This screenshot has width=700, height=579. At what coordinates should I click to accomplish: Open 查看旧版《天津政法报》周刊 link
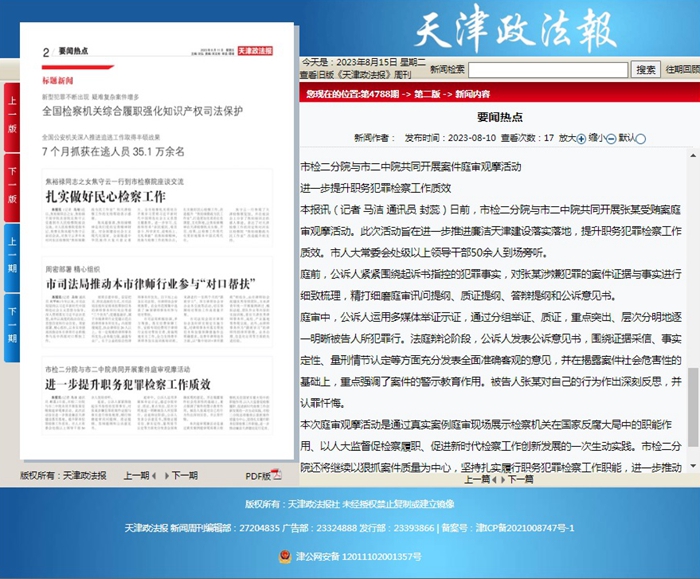point(356,75)
